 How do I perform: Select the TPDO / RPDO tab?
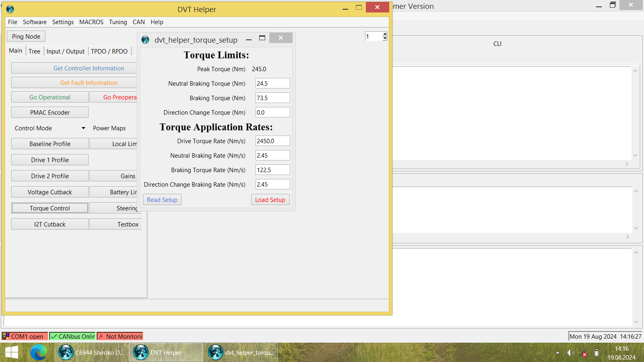click(x=109, y=51)
